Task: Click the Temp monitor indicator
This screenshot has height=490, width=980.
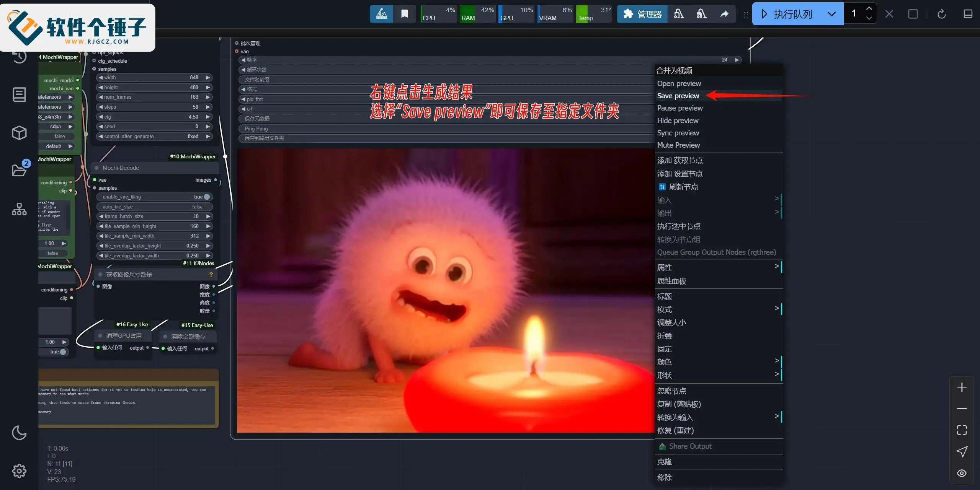Action: click(x=594, y=14)
